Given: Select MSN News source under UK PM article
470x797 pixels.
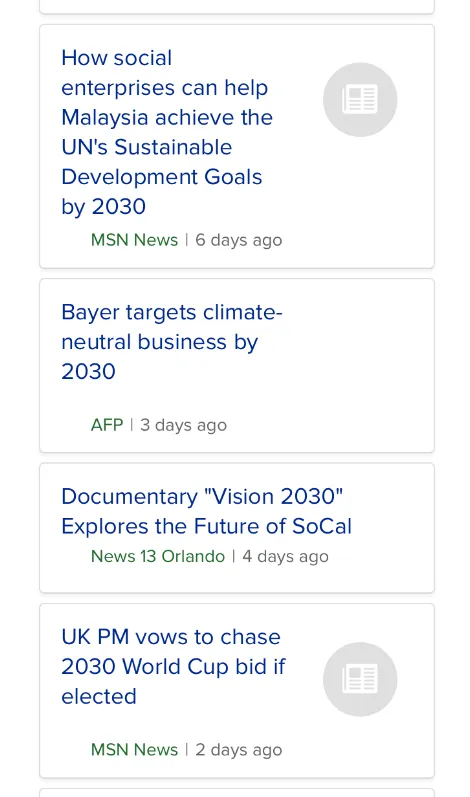Looking at the screenshot, I should click(134, 750).
